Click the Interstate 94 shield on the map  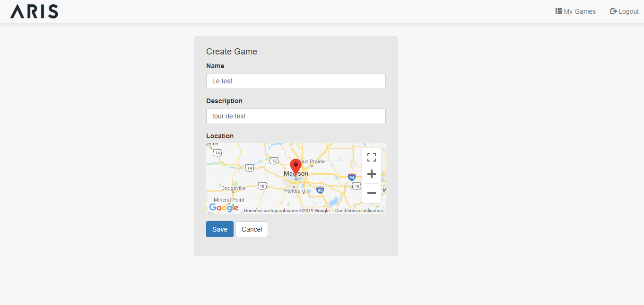point(351,177)
